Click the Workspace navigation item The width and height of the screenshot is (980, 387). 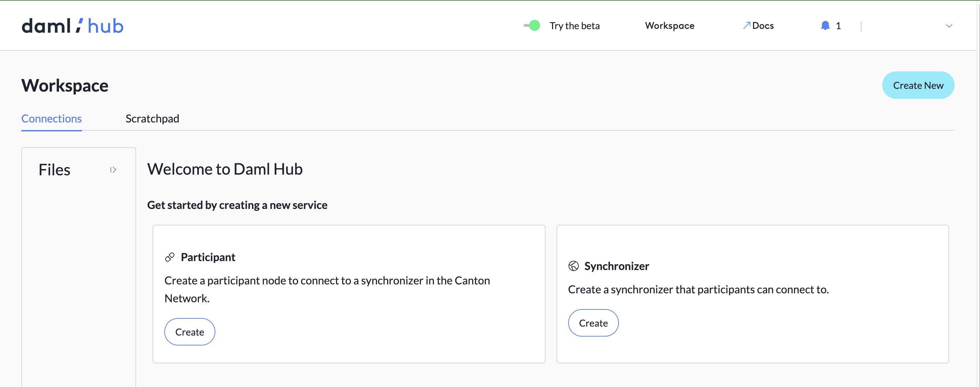(669, 25)
